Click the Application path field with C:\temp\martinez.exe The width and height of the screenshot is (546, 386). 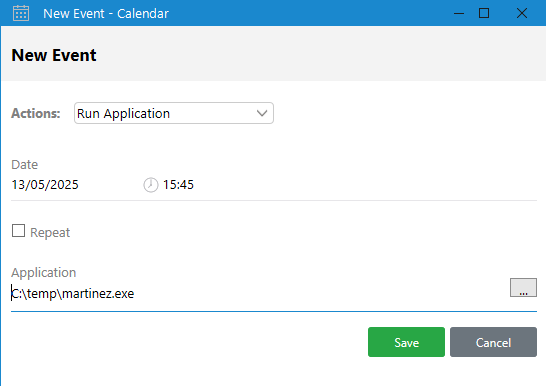coord(259,294)
